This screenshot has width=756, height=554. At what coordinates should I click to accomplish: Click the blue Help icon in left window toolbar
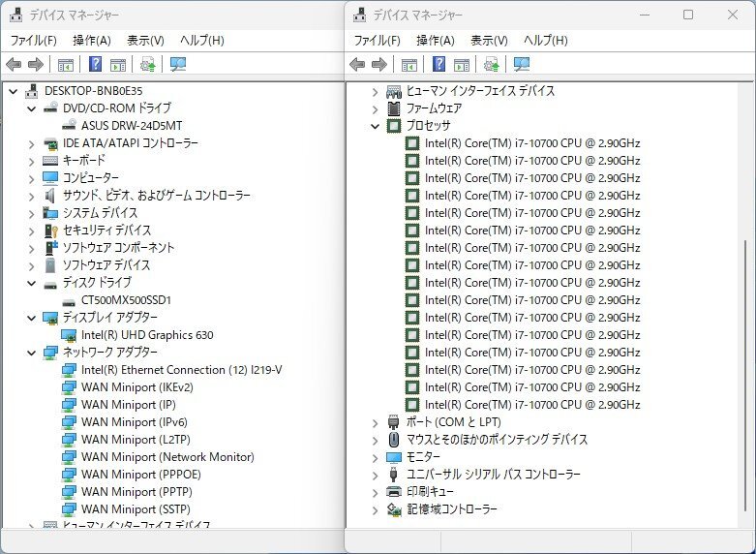coord(96,64)
